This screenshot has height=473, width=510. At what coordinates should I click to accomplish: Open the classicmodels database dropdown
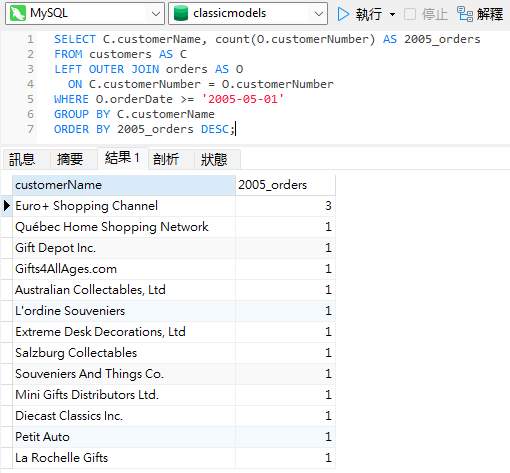click(319, 14)
